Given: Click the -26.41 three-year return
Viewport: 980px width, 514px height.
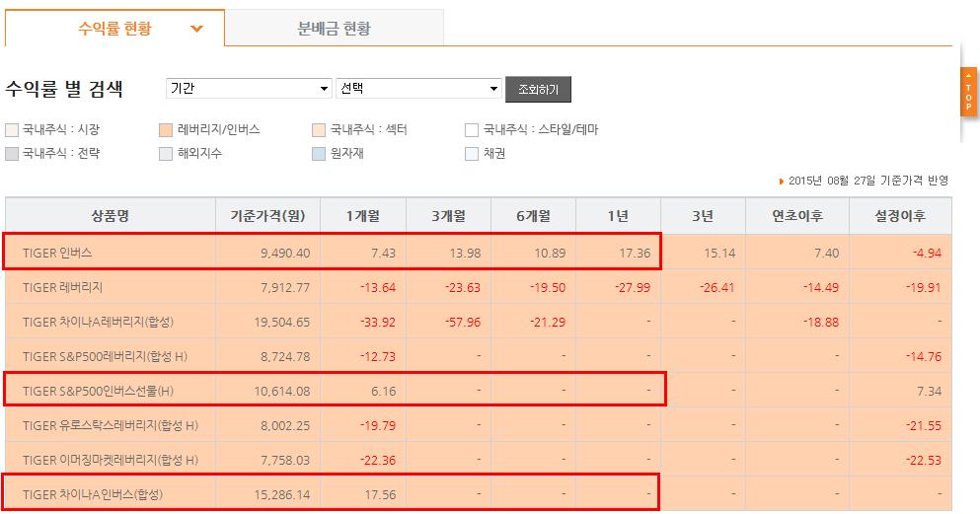Looking at the screenshot, I should click(717, 287).
